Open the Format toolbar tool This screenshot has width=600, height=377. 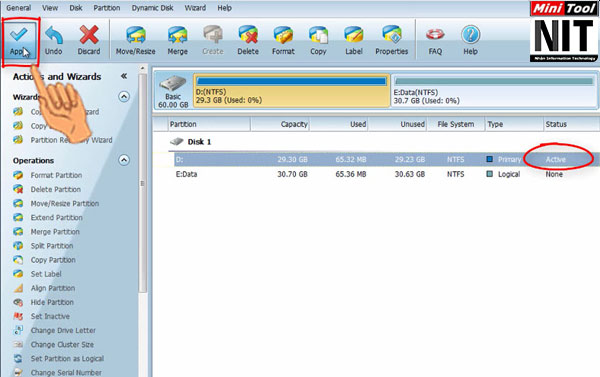(x=283, y=40)
